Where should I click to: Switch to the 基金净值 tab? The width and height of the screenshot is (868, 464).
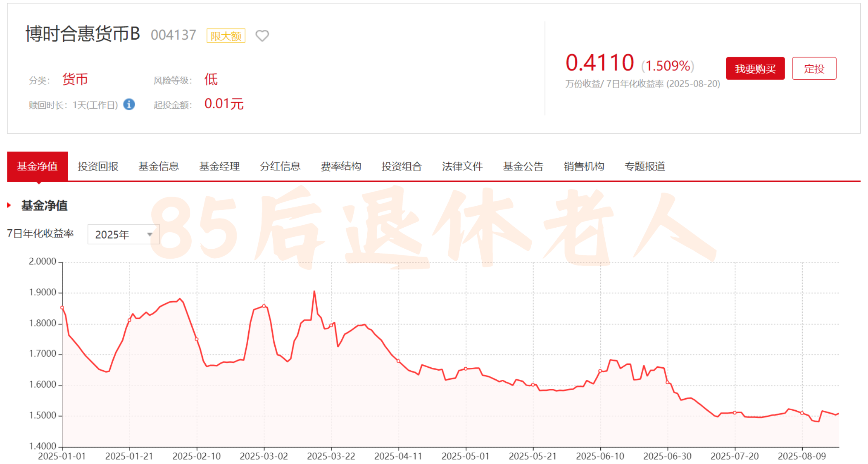[37, 167]
